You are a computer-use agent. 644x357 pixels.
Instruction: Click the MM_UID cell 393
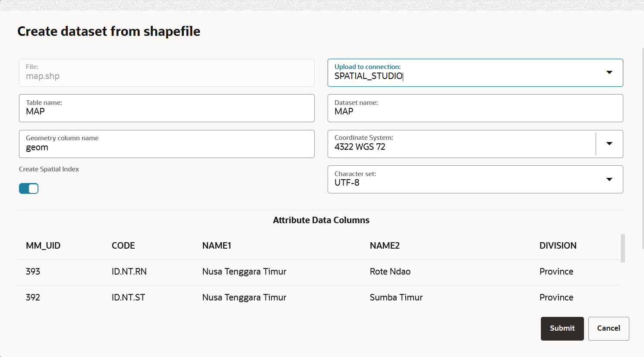coord(33,272)
